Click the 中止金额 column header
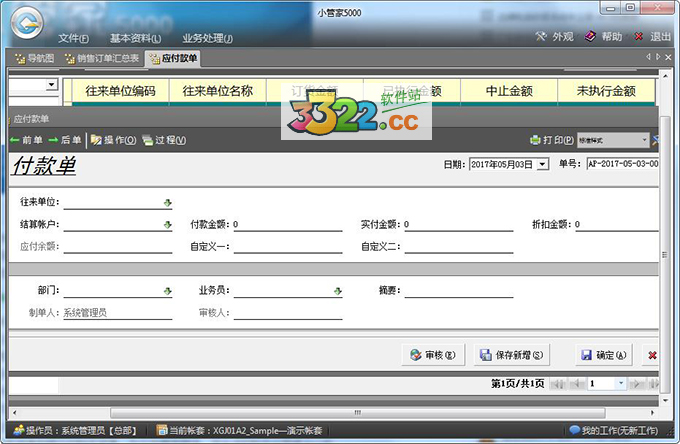 509,91
